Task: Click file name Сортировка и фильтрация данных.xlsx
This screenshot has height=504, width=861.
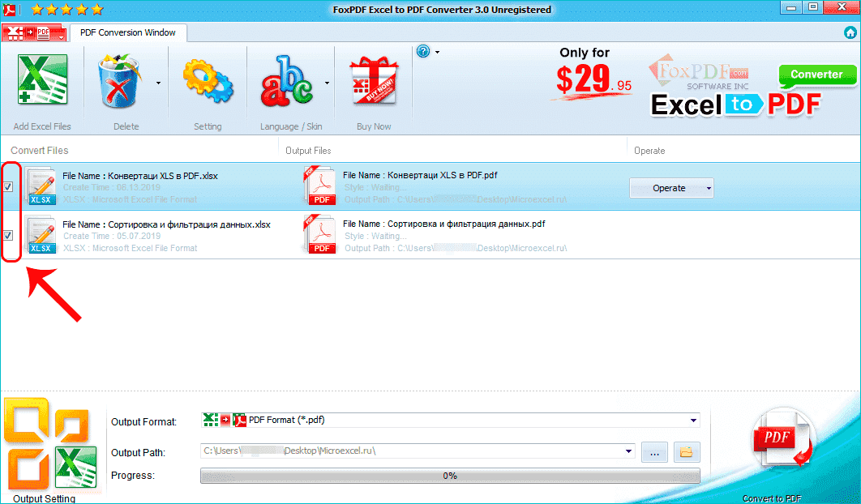Action: pos(166,224)
